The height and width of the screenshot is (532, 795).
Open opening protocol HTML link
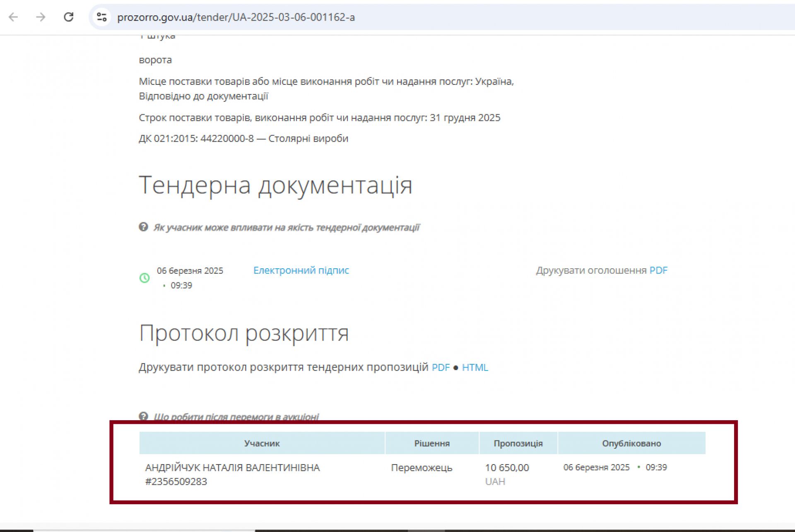point(475,368)
